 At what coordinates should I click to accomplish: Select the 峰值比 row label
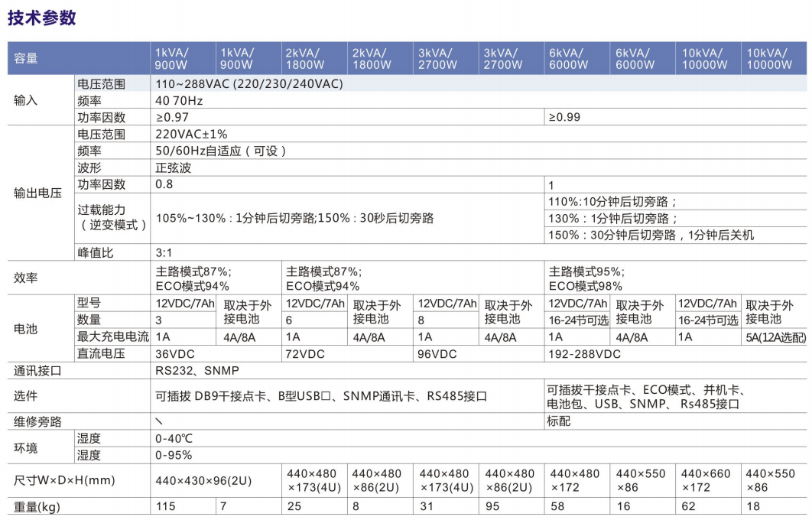pos(96,253)
